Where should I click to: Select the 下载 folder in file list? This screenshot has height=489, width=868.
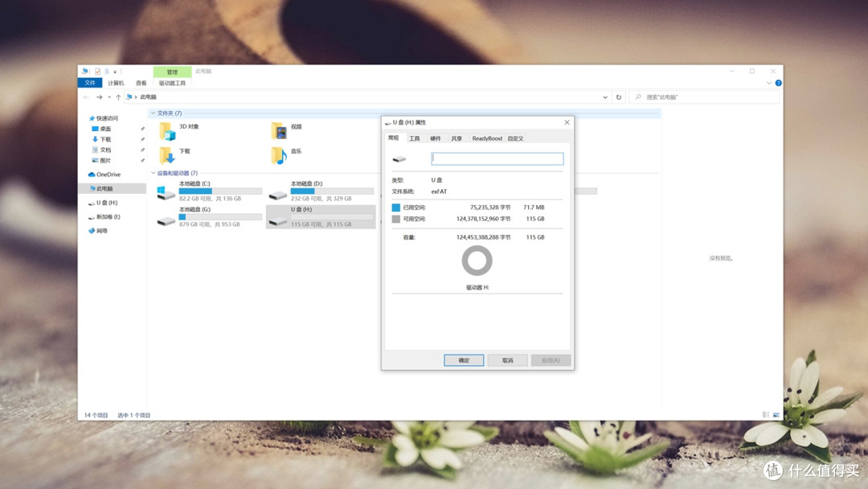(175, 155)
